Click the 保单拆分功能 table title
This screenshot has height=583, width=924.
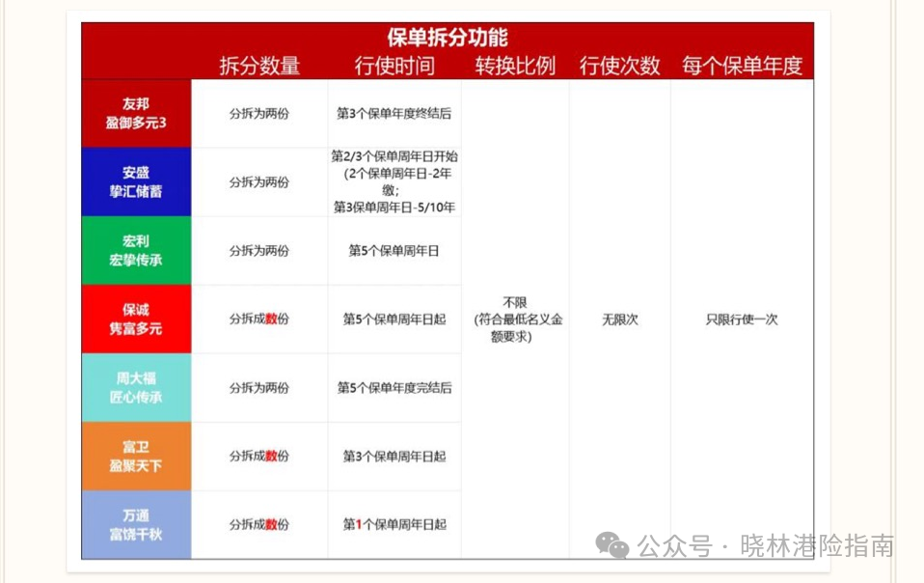(x=447, y=38)
